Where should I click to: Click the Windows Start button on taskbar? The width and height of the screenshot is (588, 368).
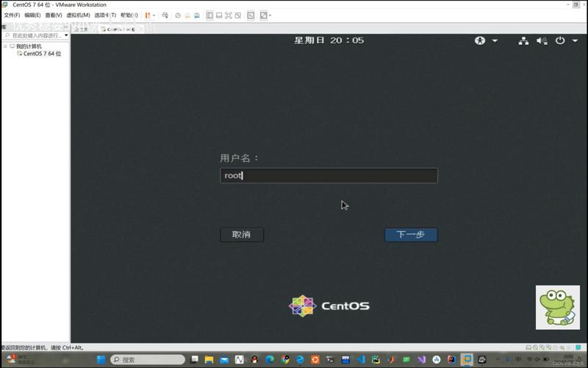pos(101,360)
